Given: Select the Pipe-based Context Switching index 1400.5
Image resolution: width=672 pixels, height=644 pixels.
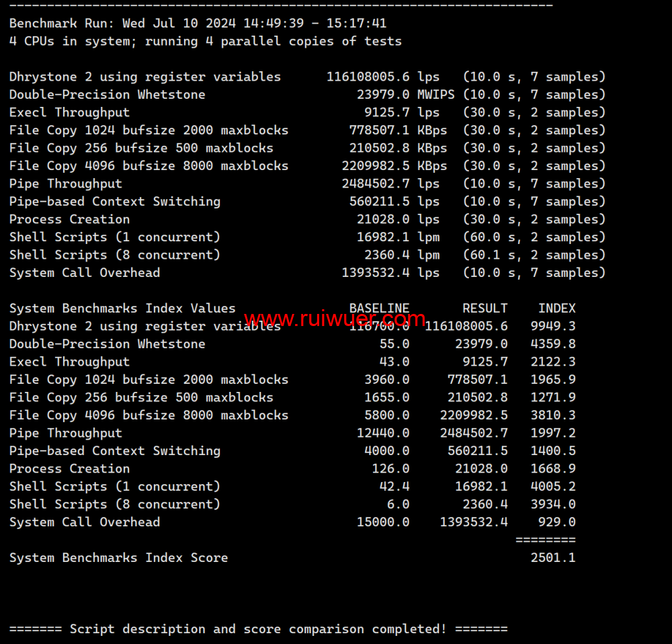Looking at the screenshot, I should (x=552, y=450).
